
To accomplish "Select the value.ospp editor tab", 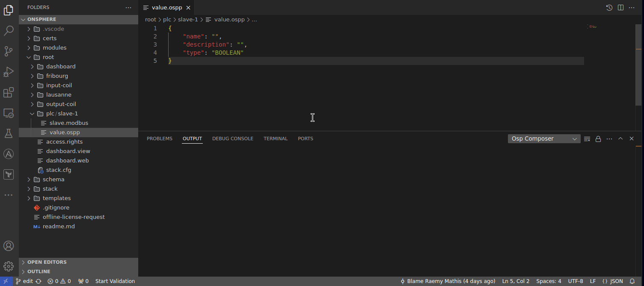I will point(167,8).
